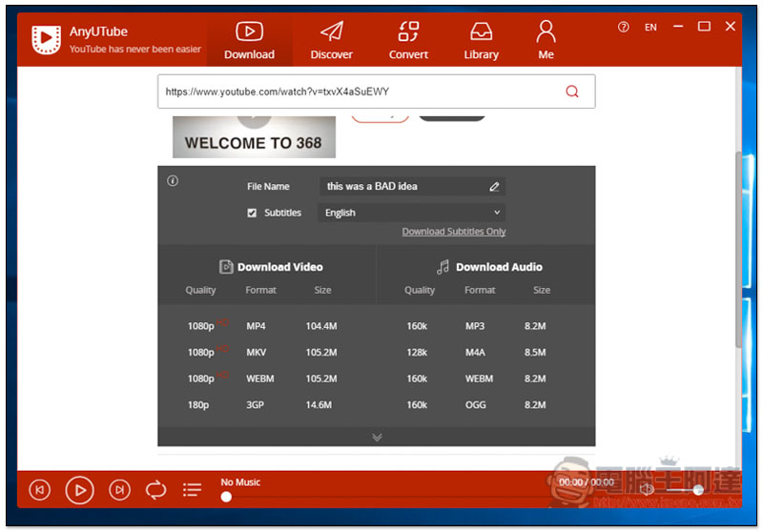Click the vertical scrollbar on the right
Screen dimensions: 763x532
coord(738,250)
